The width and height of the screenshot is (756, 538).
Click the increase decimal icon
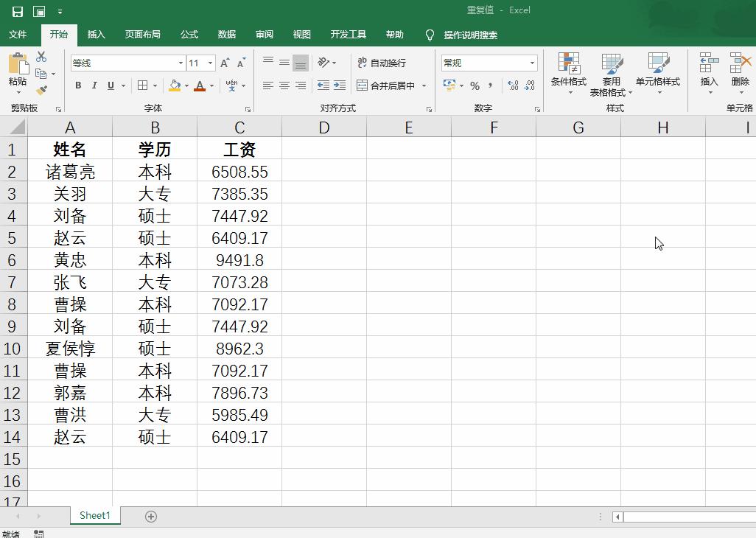512,85
